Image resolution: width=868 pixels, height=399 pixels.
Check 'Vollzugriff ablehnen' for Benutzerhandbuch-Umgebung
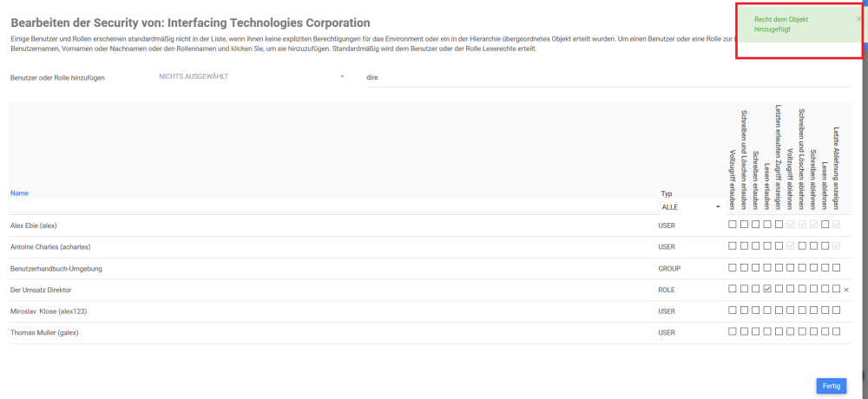click(x=791, y=267)
